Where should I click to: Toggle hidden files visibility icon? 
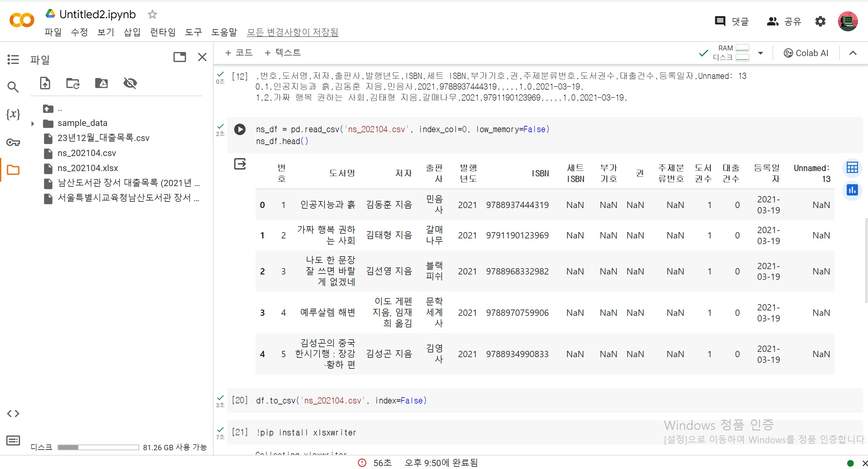tap(130, 83)
